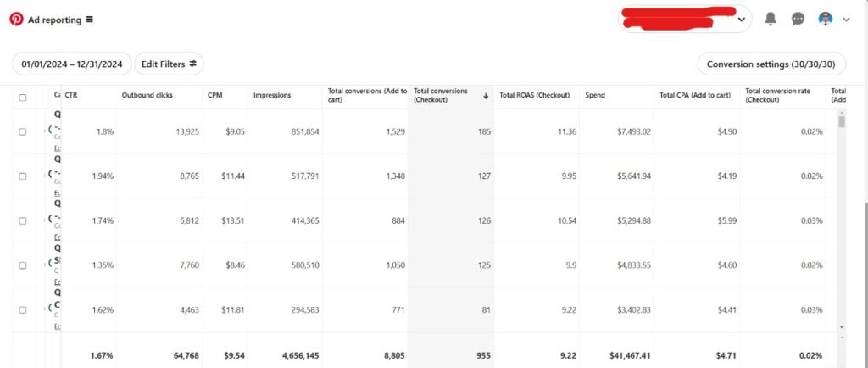Open the messages speech bubble
Viewport: 868px width, 368px height.
(798, 19)
